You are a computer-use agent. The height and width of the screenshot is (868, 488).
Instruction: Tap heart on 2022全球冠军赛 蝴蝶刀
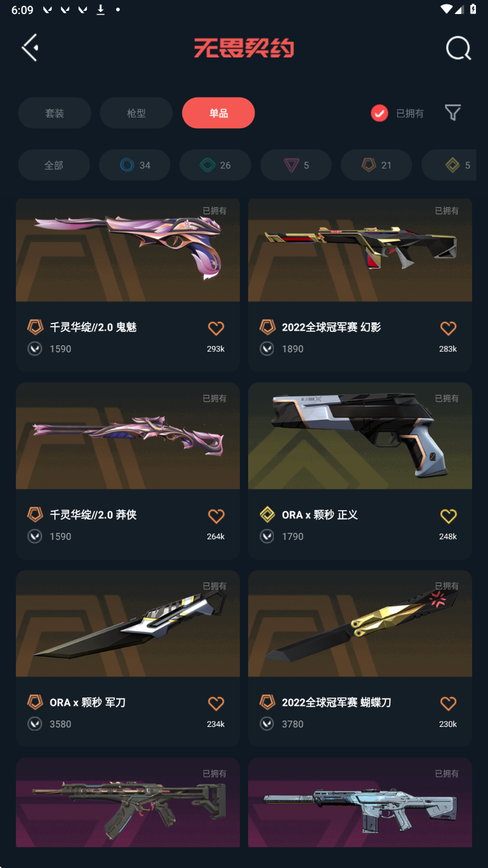pyautogui.click(x=448, y=703)
